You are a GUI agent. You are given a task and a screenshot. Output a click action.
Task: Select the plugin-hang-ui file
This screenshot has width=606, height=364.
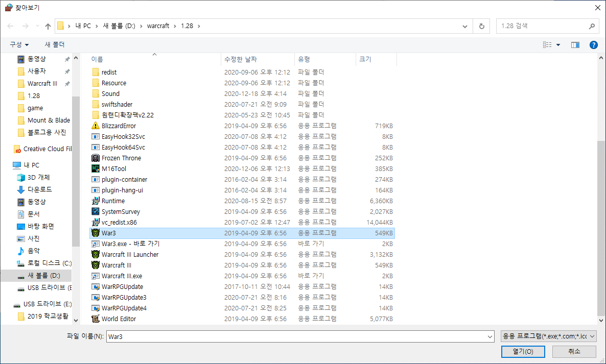[242, 190]
